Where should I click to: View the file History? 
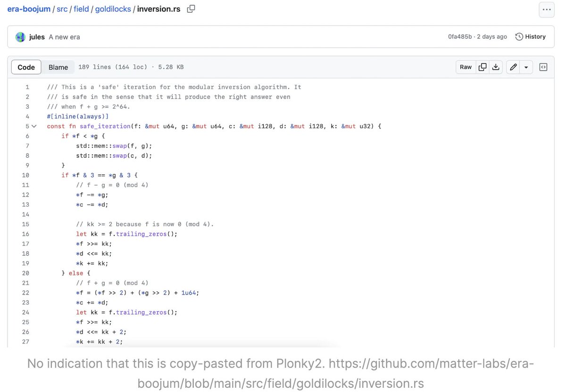click(531, 37)
